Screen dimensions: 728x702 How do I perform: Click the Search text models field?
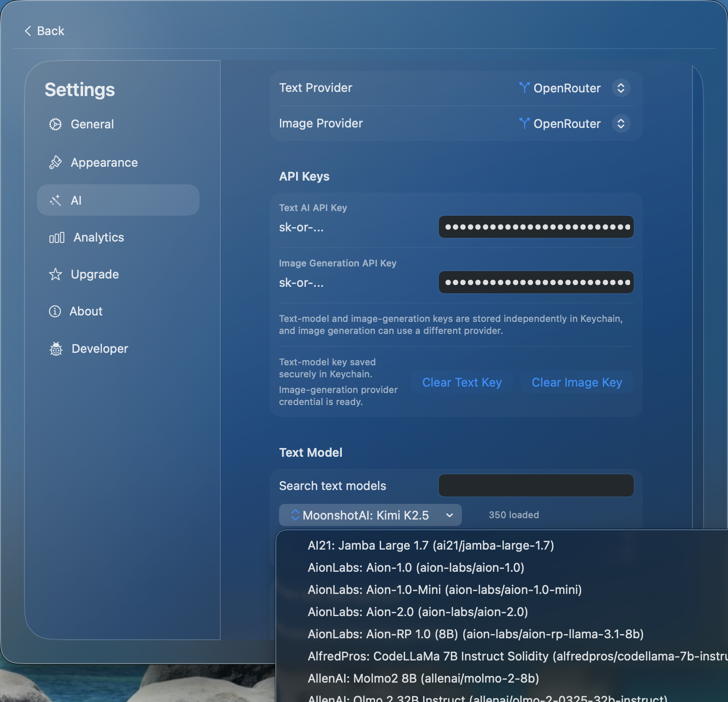(x=536, y=485)
